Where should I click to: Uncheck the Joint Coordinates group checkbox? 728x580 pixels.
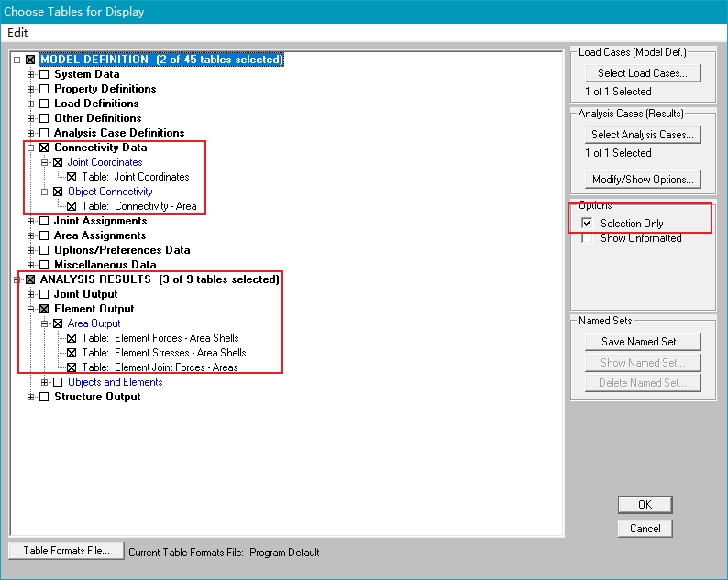58,162
